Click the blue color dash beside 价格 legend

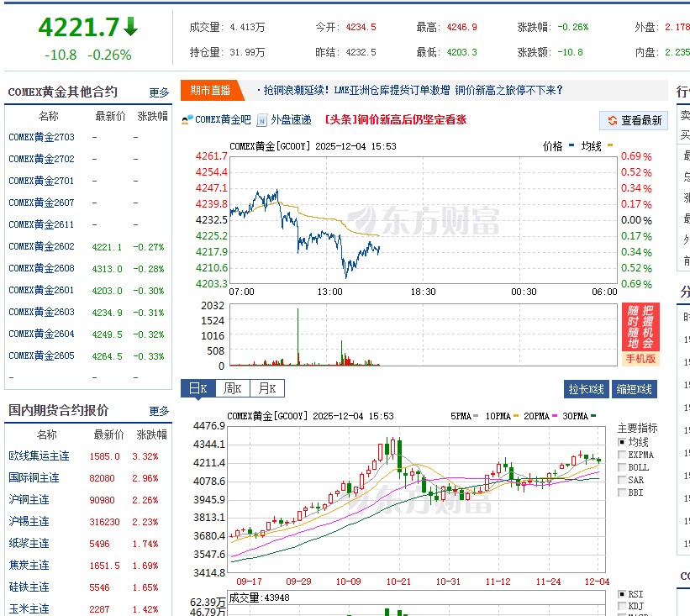click(x=571, y=145)
